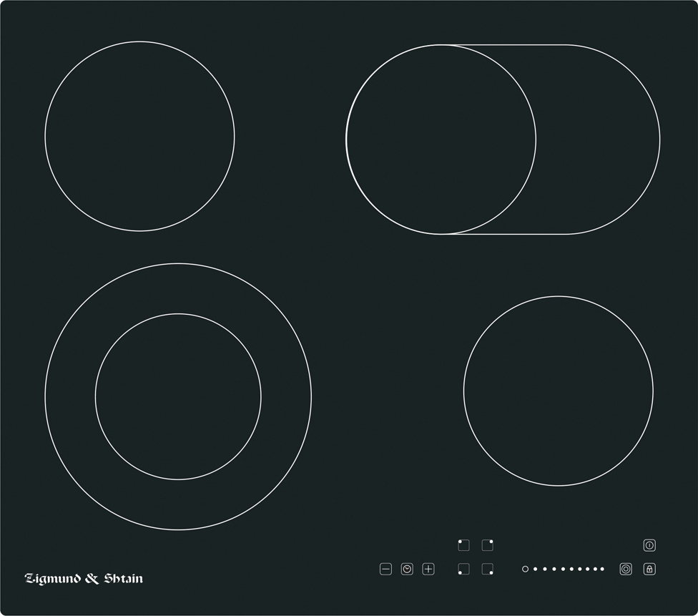Screen dimensions: 698x616
Task: Select the rear-right burner zone button
Action: click(x=488, y=544)
